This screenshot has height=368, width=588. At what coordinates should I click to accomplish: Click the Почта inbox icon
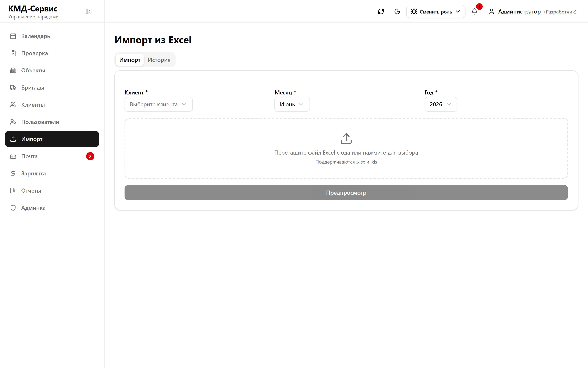click(x=13, y=156)
